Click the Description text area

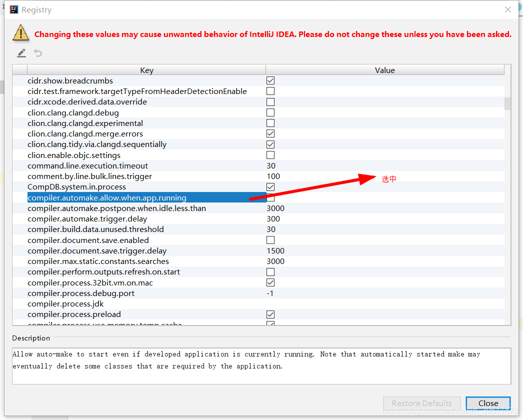pos(261,366)
